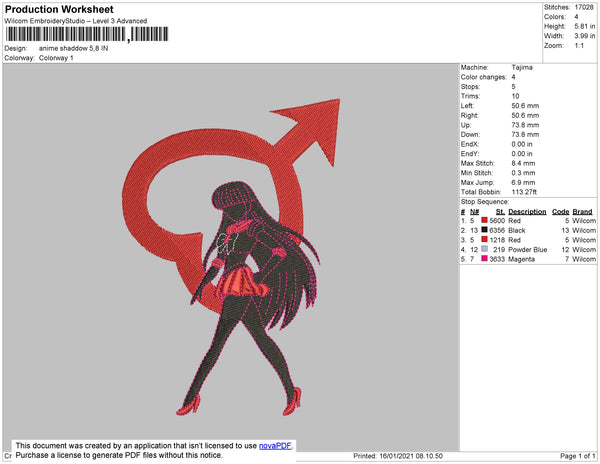Select the Max Stitch value 8.4 mm
Screen dimensions: 600x464
[x=523, y=163]
